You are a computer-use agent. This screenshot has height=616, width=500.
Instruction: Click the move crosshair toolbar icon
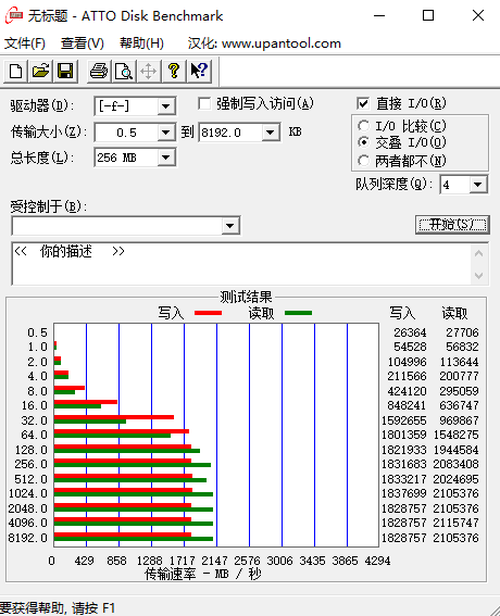point(148,71)
